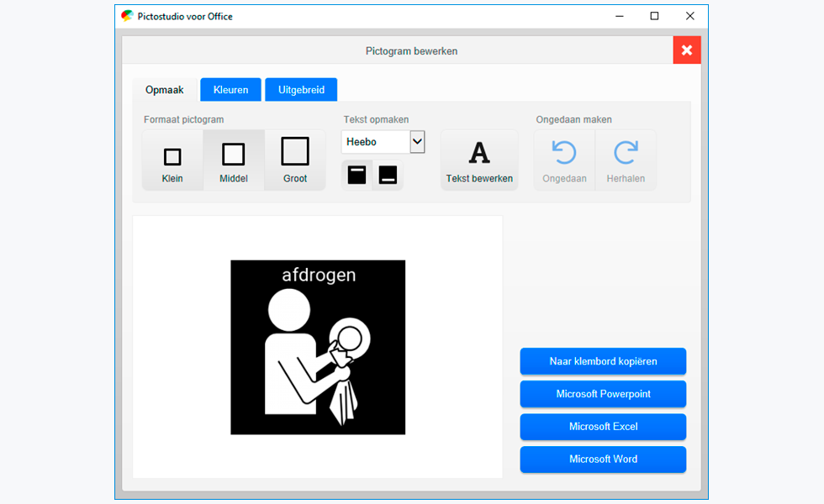Place text at bottom of pictogram
The image size is (824, 504).
388,175
